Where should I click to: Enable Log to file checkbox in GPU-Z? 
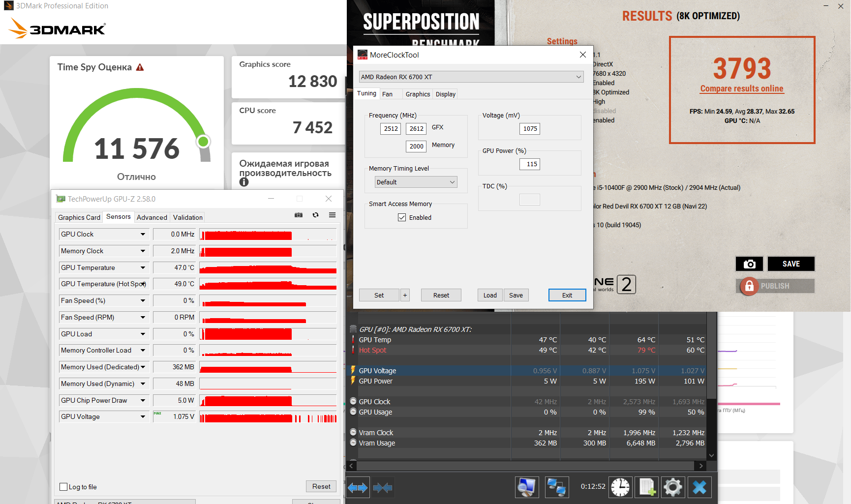click(63, 487)
